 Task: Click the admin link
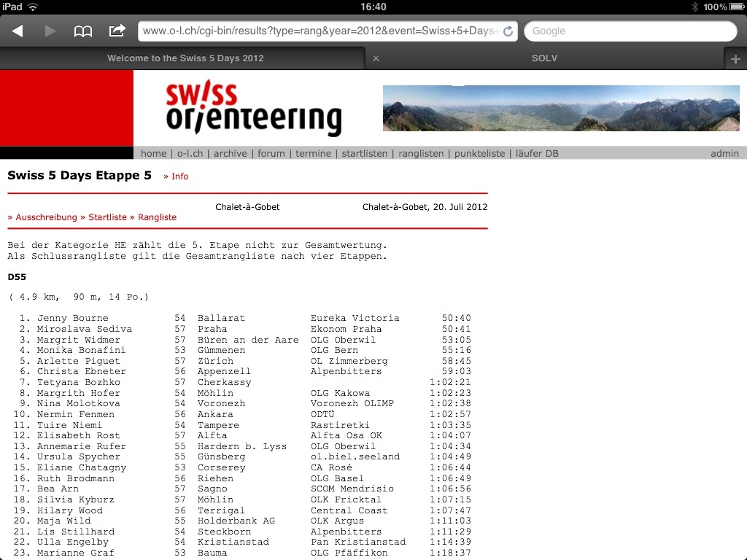point(724,153)
